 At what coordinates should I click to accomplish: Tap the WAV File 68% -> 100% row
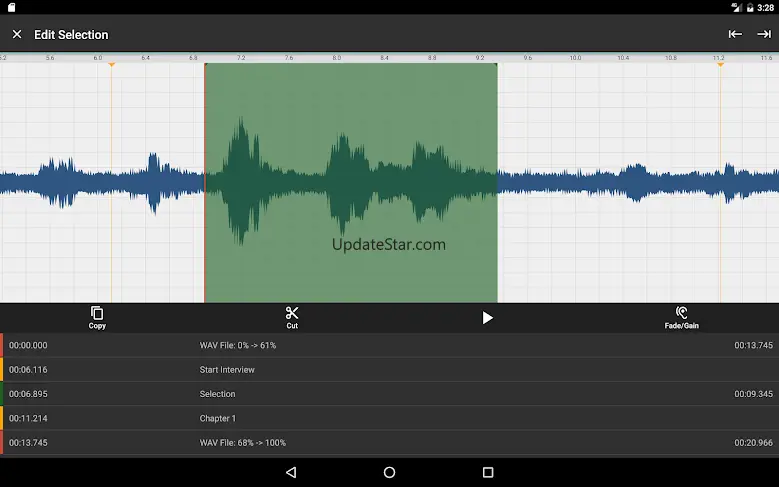pyautogui.click(x=389, y=442)
